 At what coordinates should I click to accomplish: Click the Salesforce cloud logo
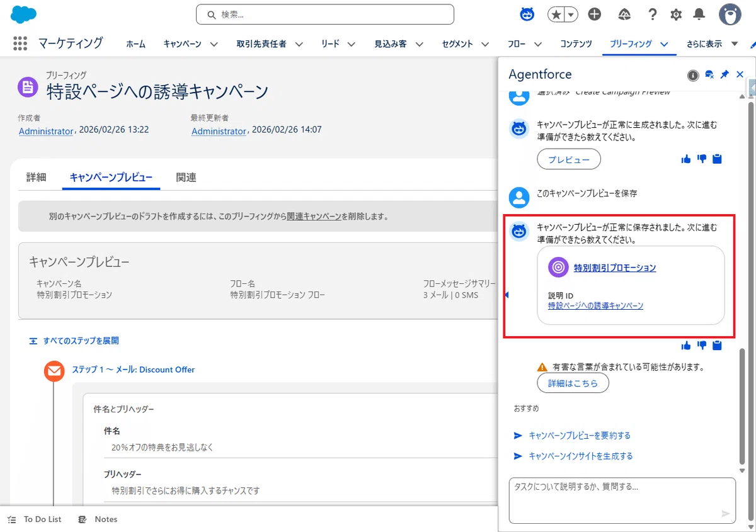pos(24,14)
